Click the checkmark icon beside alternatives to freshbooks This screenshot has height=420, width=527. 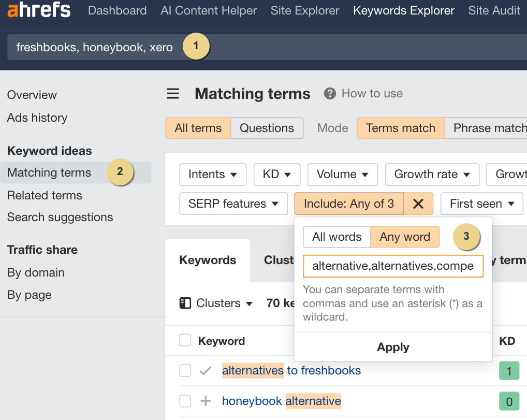click(x=204, y=370)
